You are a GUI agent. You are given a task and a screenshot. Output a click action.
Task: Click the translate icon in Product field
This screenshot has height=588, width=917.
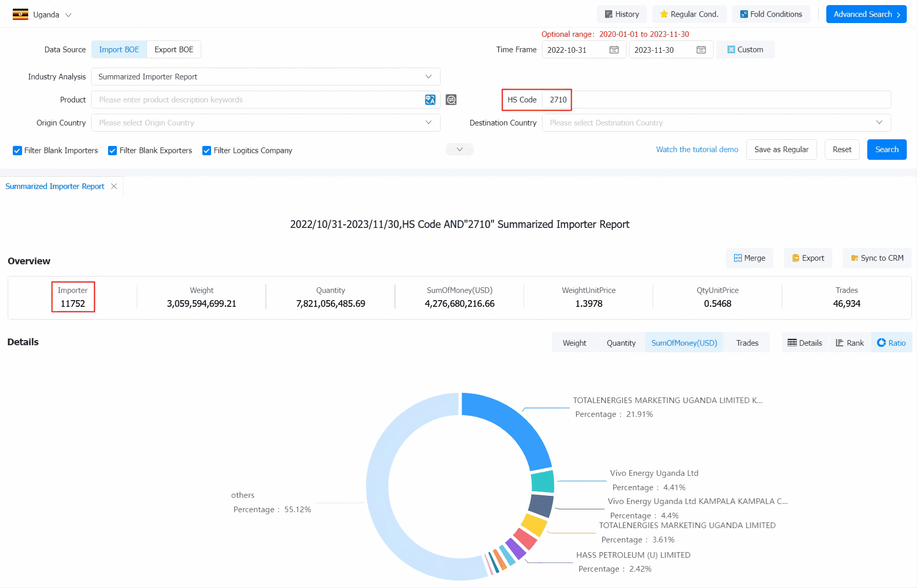430,100
